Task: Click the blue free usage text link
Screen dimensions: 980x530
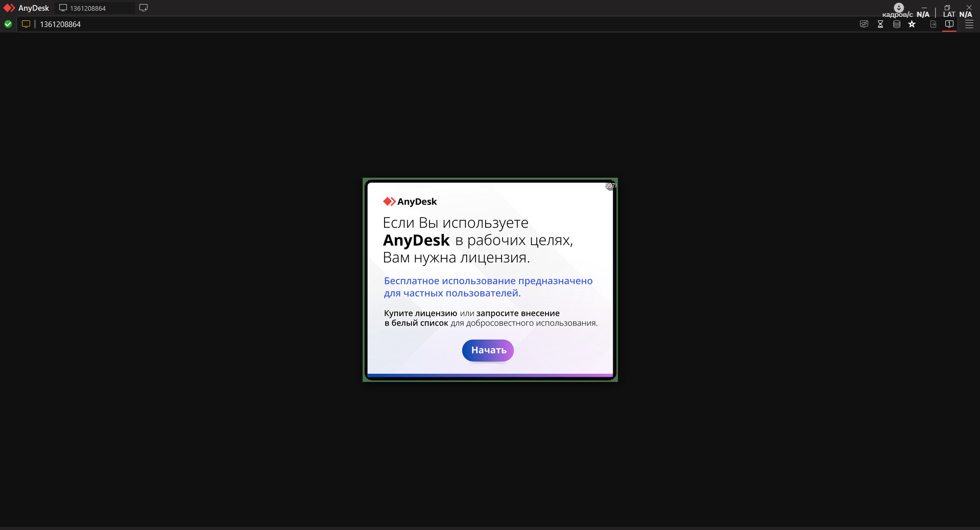Action: 488,287
